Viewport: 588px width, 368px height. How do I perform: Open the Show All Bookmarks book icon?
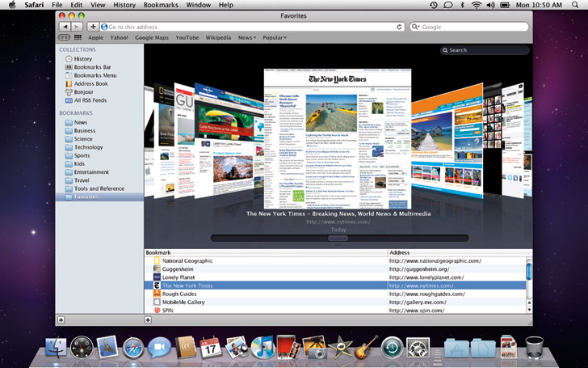(64, 37)
